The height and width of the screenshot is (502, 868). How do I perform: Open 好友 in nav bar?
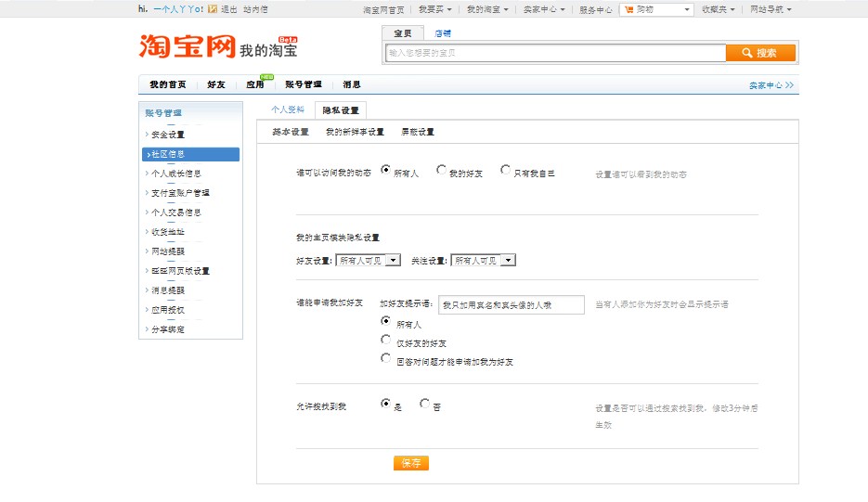[216, 84]
